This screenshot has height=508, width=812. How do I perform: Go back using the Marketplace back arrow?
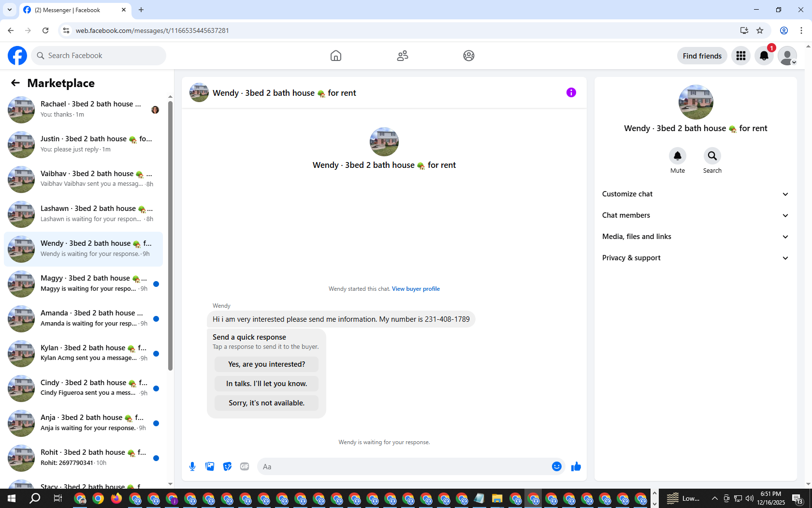tap(15, 83)
